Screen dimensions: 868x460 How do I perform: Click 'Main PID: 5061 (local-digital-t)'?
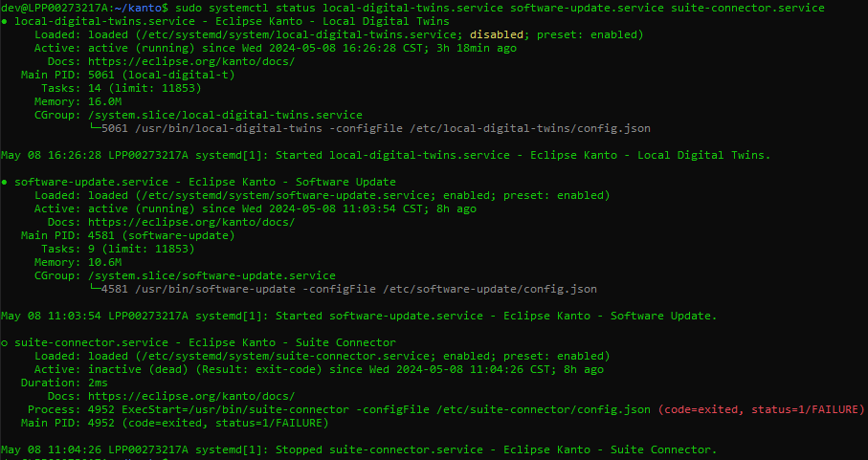point(128,75)
